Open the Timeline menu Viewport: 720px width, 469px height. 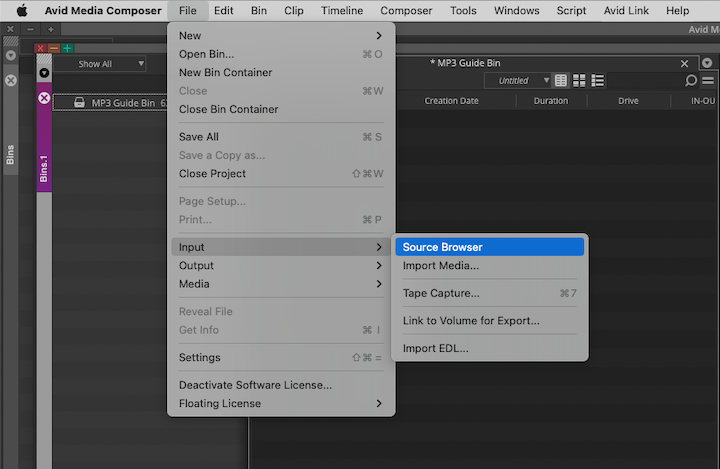342,10
